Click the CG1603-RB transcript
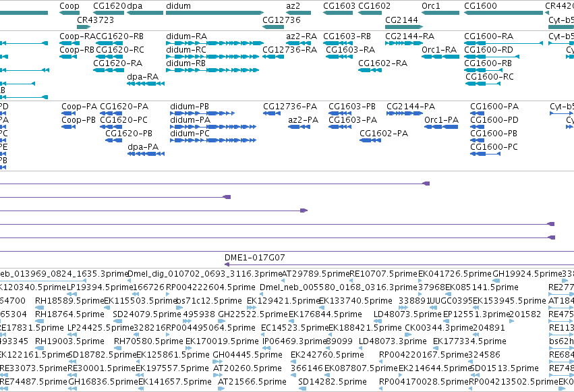 (x=338, y=43)
